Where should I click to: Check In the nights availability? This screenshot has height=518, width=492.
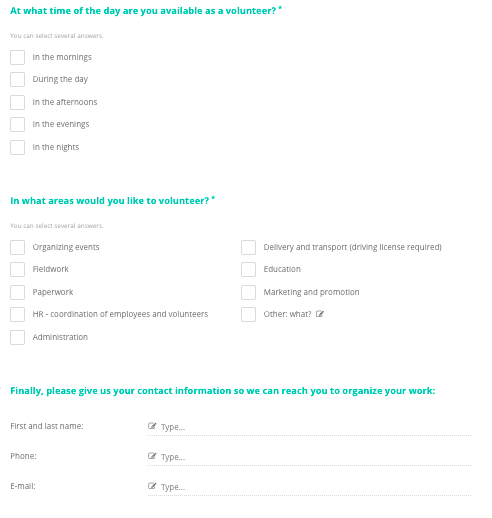click(17, 147)
